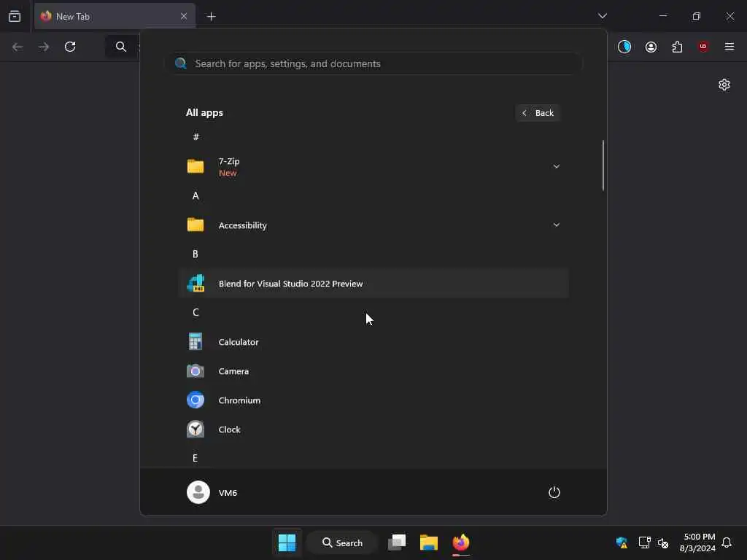Open new tab page settings gear

point(724,85)
